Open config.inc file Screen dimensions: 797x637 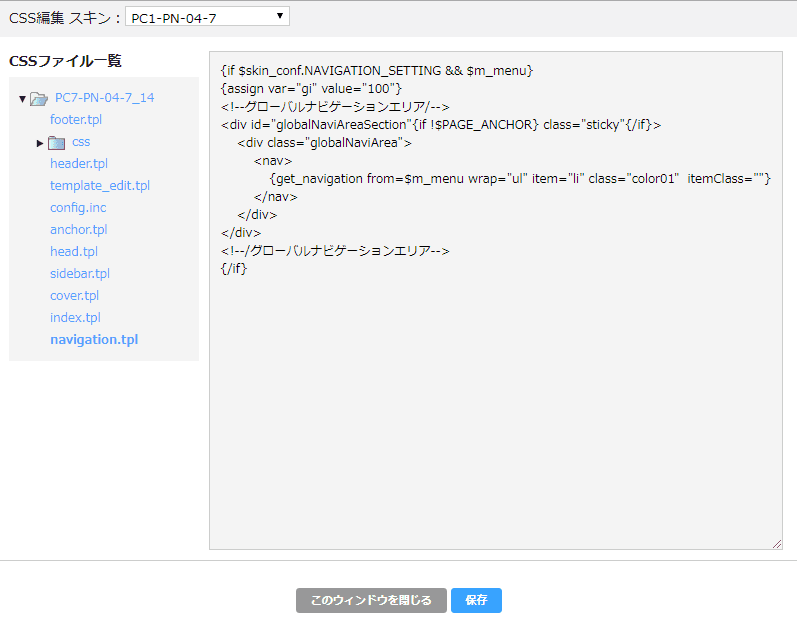tap(78, 207)
